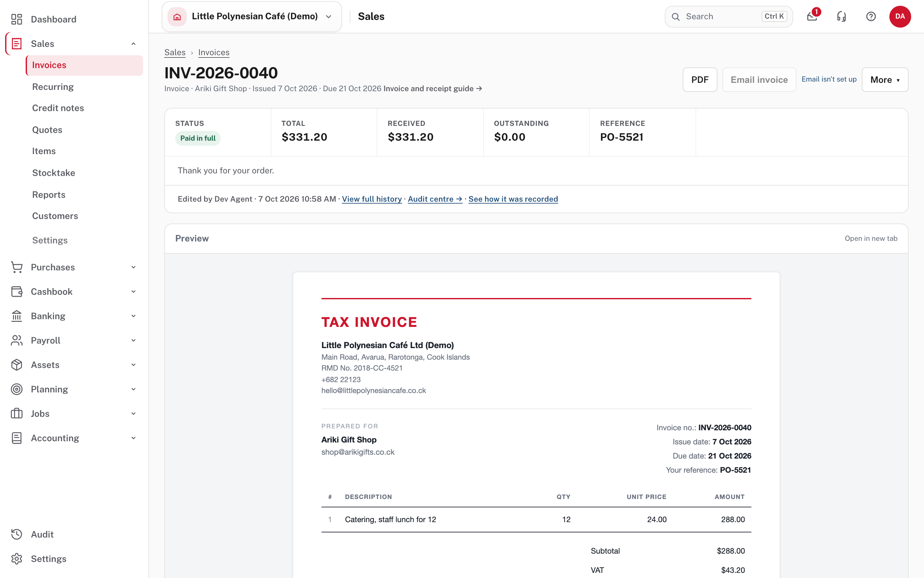This screenshot has height=578, width=924.
Task: Open the notifications inbox icon
Action: click(812, 16)
